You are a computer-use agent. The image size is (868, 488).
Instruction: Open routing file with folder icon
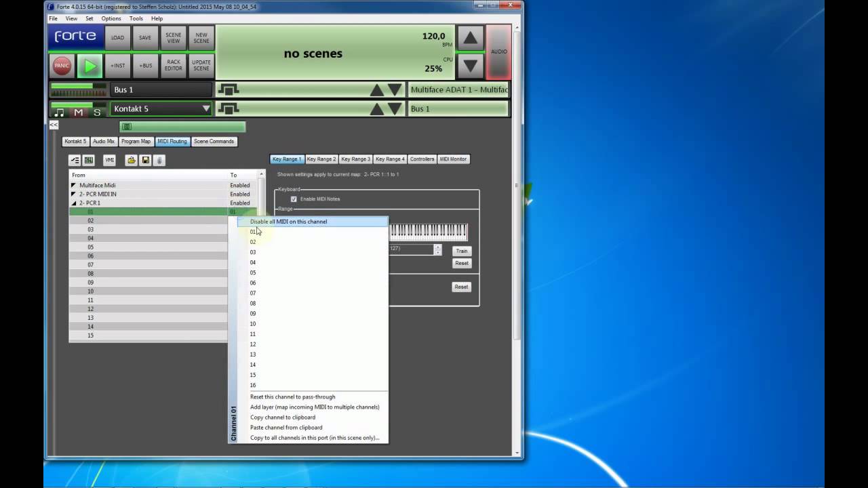tap(132, 160)
